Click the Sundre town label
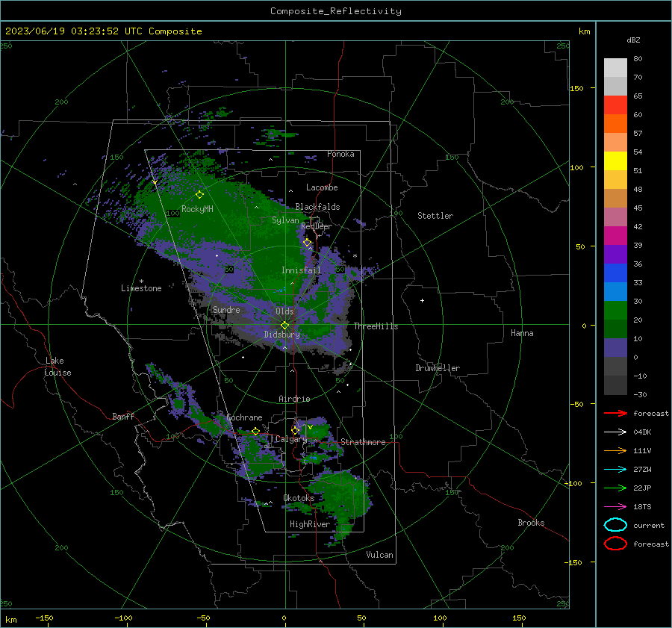Image resolution: width=672 pixels, height=628 pixels. 226,309
